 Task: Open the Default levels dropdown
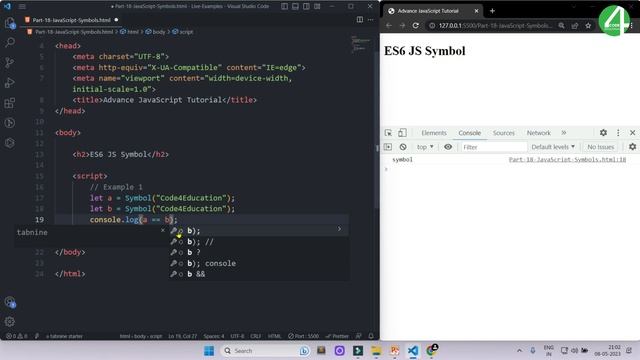tap(553, 147)
